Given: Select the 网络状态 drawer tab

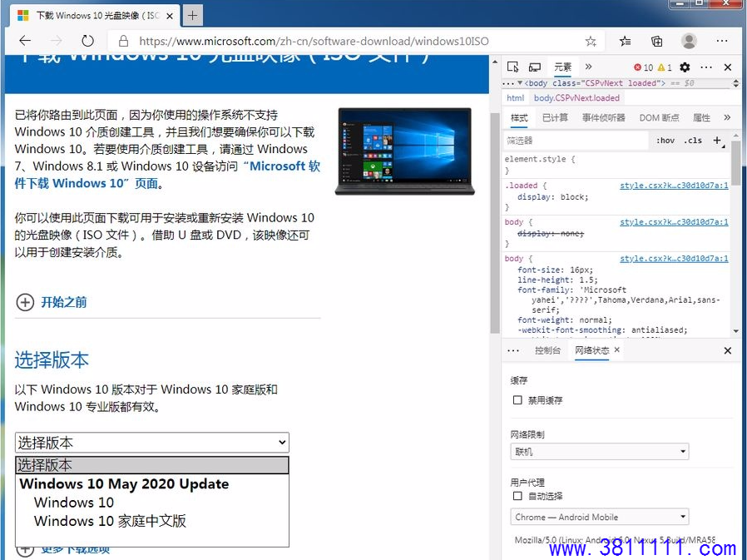Looking at the screenshot, I should pyautogui.click(x=591, y=351).
